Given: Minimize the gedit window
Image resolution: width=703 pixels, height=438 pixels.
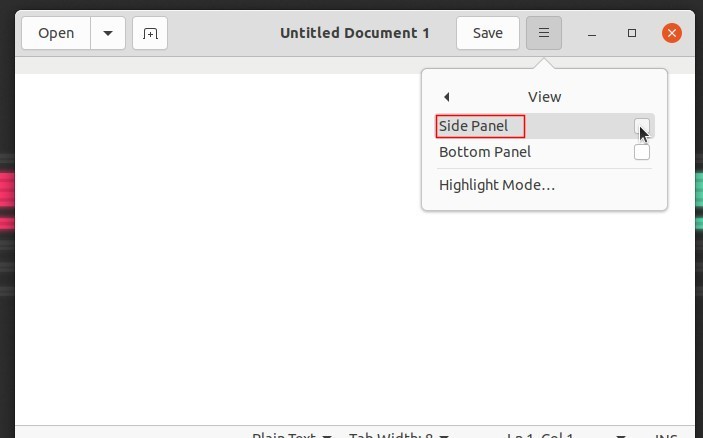Looking at the screenshot, I should 593,33.
